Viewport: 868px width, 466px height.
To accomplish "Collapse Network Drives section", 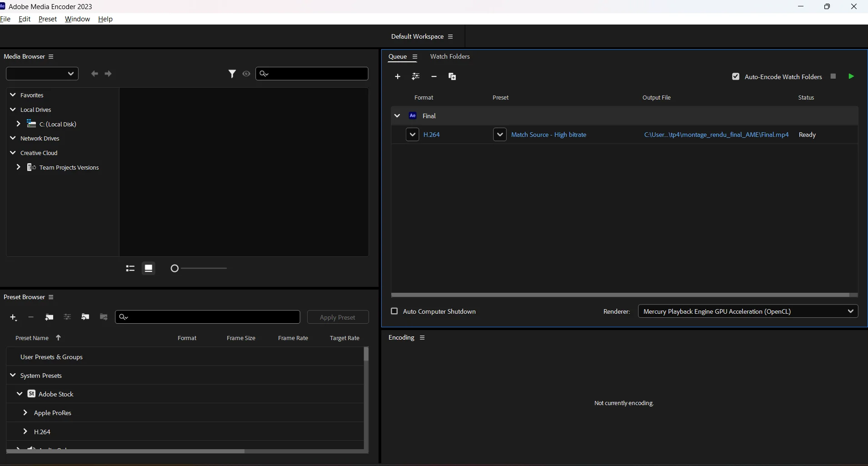I will (13, 138).
